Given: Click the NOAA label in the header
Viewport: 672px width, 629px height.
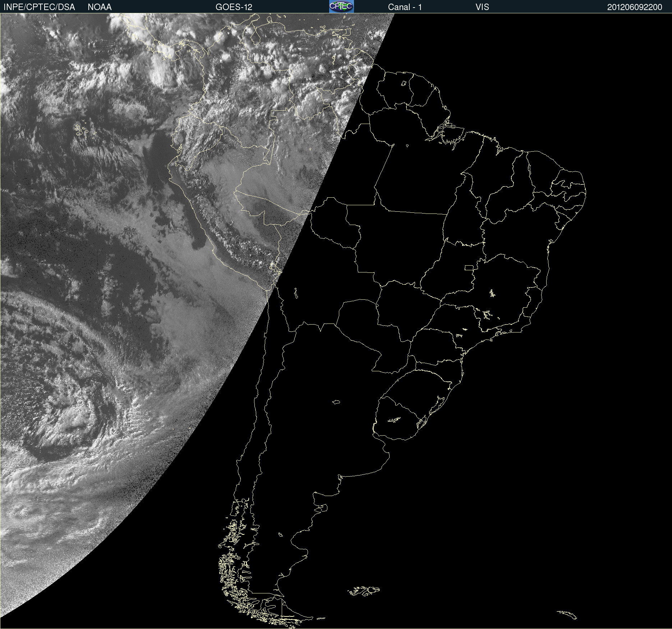Looking at the screenshot, I should click(x=100, y=7).
